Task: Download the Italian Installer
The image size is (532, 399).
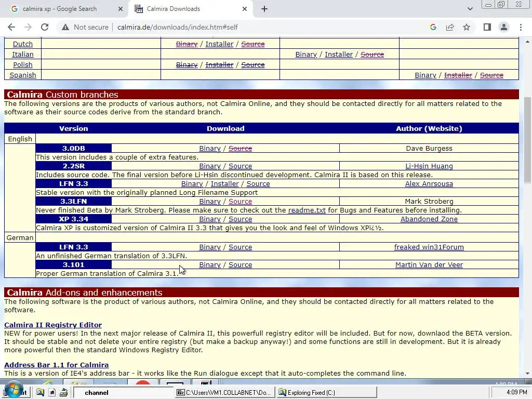Action: point(339,54)
